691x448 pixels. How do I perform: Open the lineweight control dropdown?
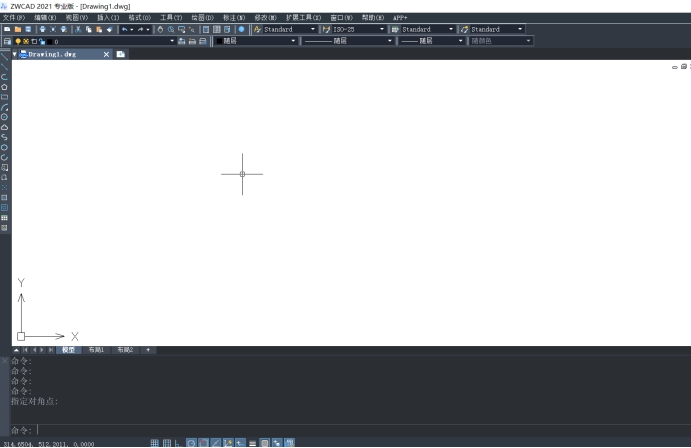coord(461,41)
